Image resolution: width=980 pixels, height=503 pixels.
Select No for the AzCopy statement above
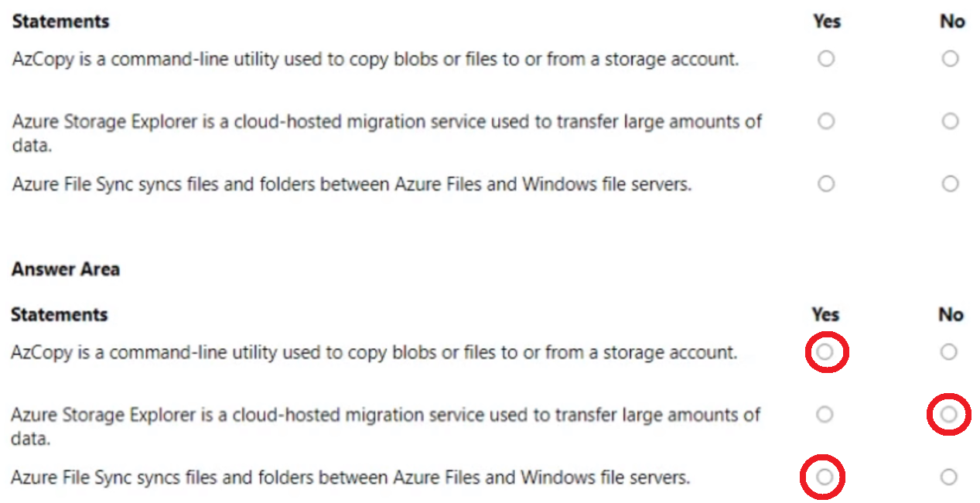pyautogui.click(x=951, y=59)
